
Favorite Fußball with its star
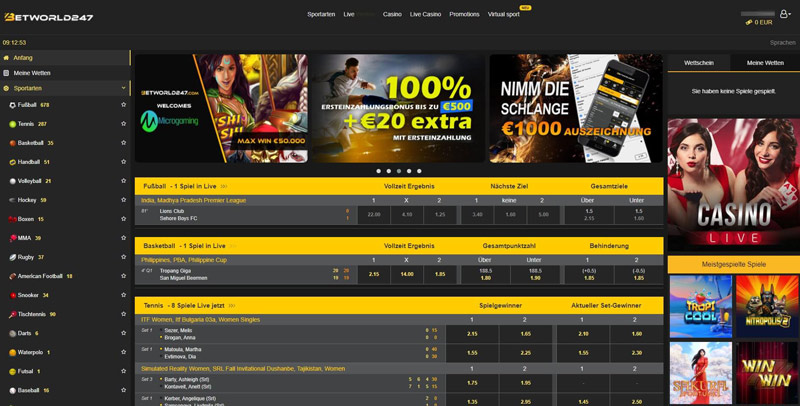tap(123, 105)
